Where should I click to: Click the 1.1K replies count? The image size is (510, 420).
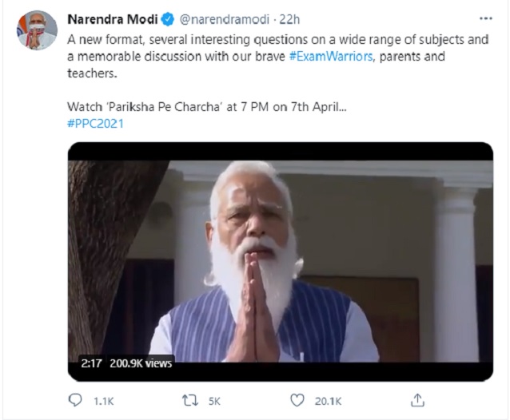[x=104, y=400]
